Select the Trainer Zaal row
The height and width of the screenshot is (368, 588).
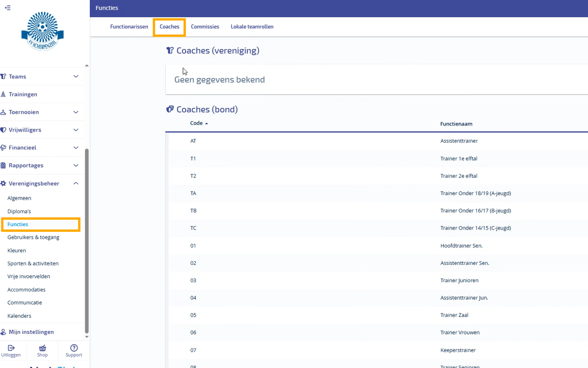(377, 315)
